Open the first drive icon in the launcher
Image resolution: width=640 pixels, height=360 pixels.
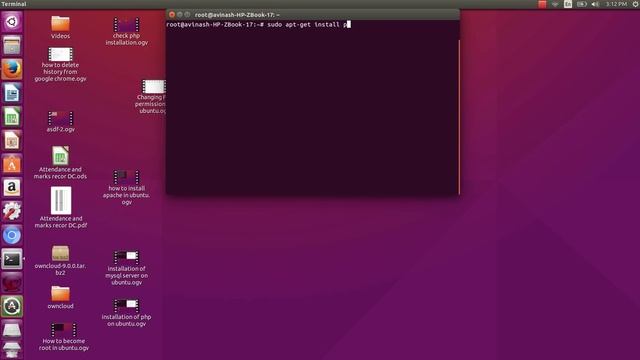click(12, 330)
